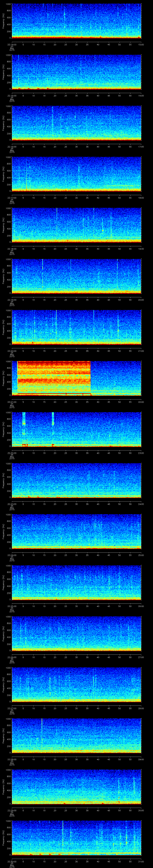This screenshot has height=868, width=153.
Task: Click the 22:19:00 start time label
Action: click(x=12, y=300)
